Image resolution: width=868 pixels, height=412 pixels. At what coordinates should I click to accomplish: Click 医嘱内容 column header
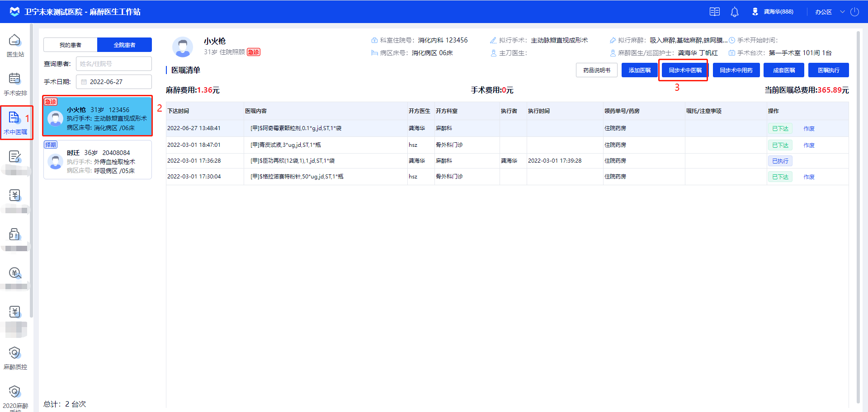(x=256, y=111)
